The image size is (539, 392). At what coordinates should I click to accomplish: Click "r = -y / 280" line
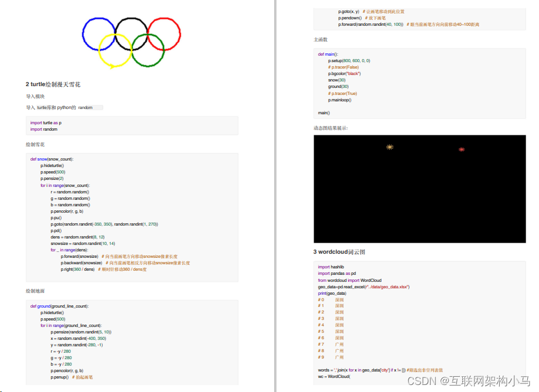pyautogui.click(x=60, y=352)
